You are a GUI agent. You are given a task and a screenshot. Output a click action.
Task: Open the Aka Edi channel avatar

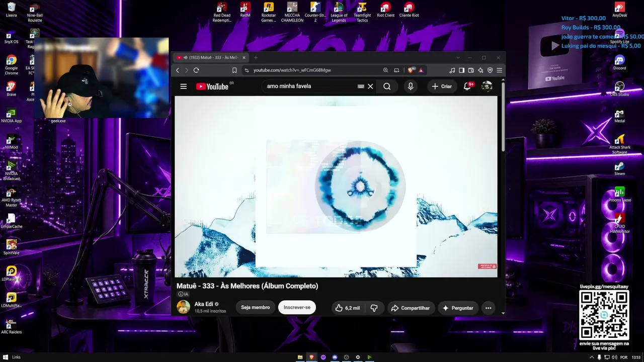[183, 307]
